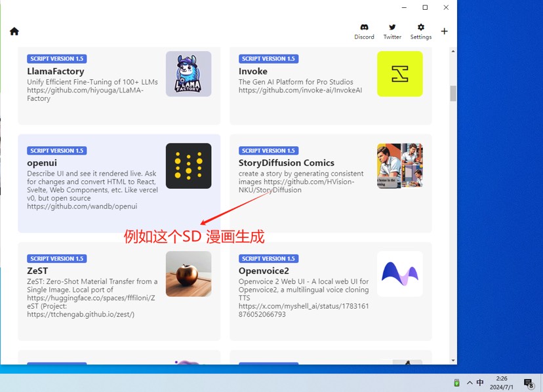This screenshot has height=392, width=543.
Task: Open the Discord link icon
Action: [364, 28]
